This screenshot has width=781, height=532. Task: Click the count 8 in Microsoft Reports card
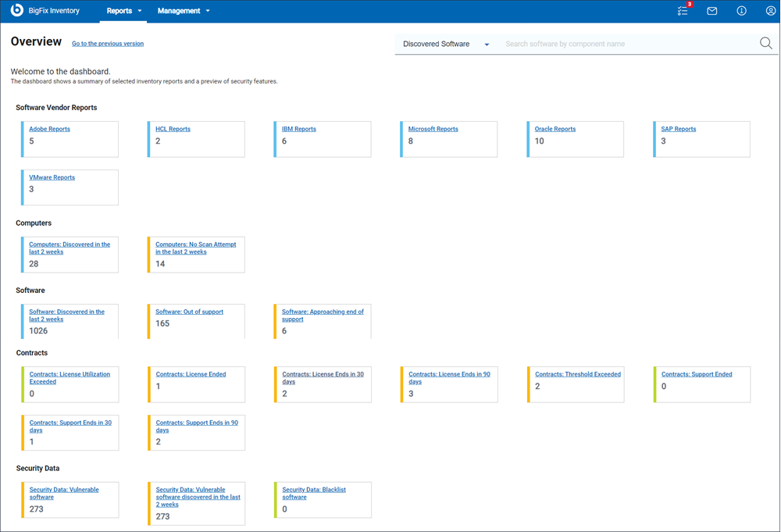[x=411, y=141]
